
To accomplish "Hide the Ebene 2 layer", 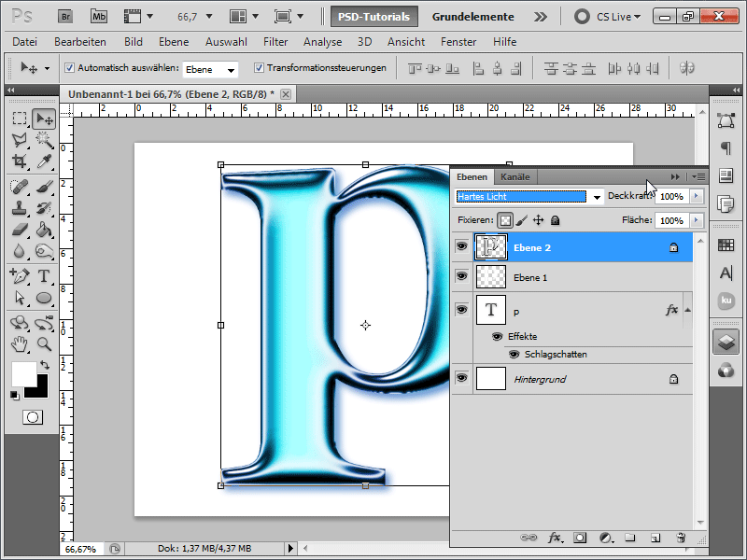I will point(461,246).
